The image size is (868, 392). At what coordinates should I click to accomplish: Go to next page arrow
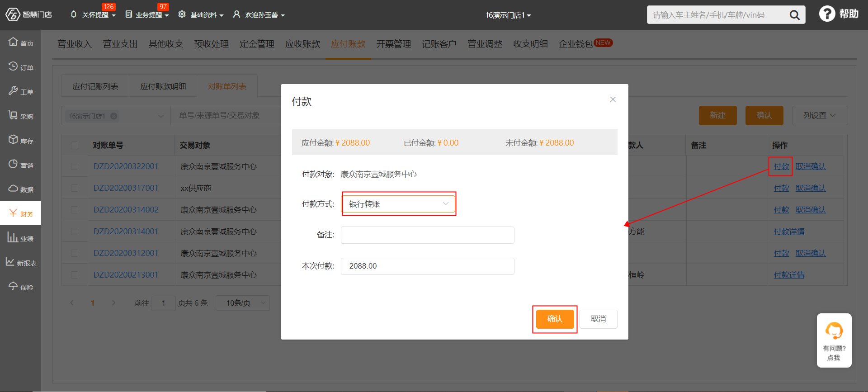[113, 303]
